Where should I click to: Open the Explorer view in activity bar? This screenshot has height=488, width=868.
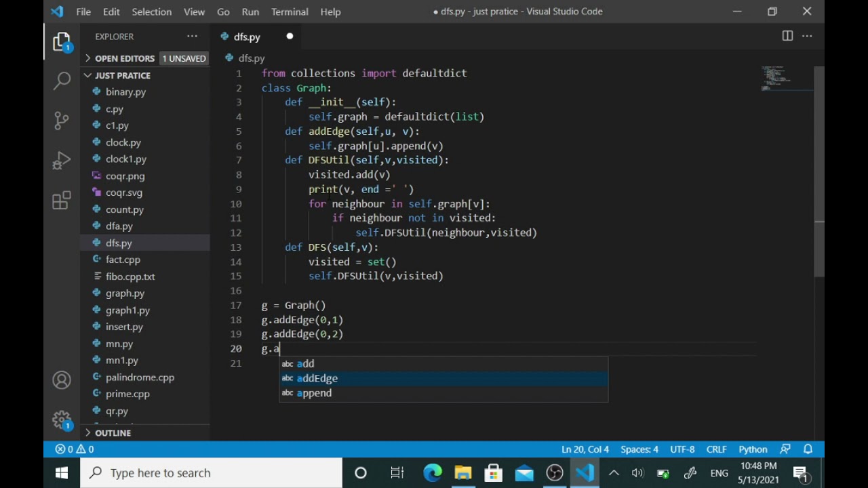(x=62, y=43)
